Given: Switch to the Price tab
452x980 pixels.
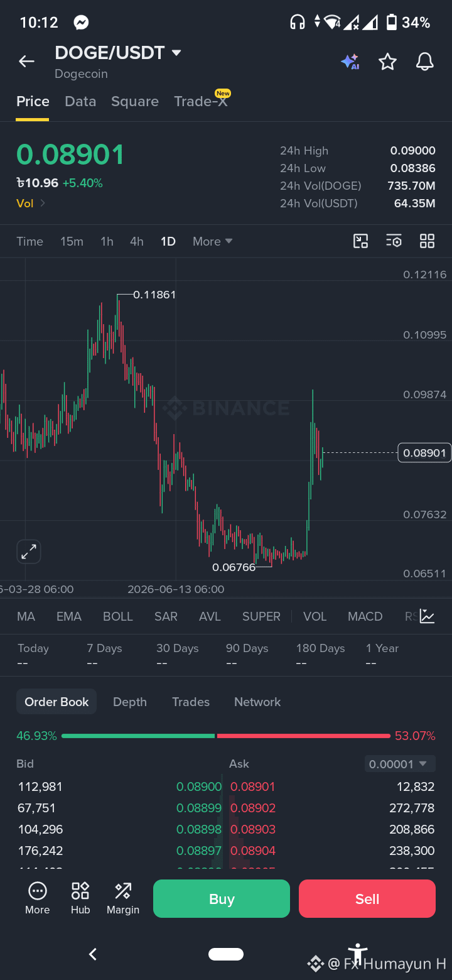Looking at the screenshot, I should pyautogui.click(x=33, y=102).
